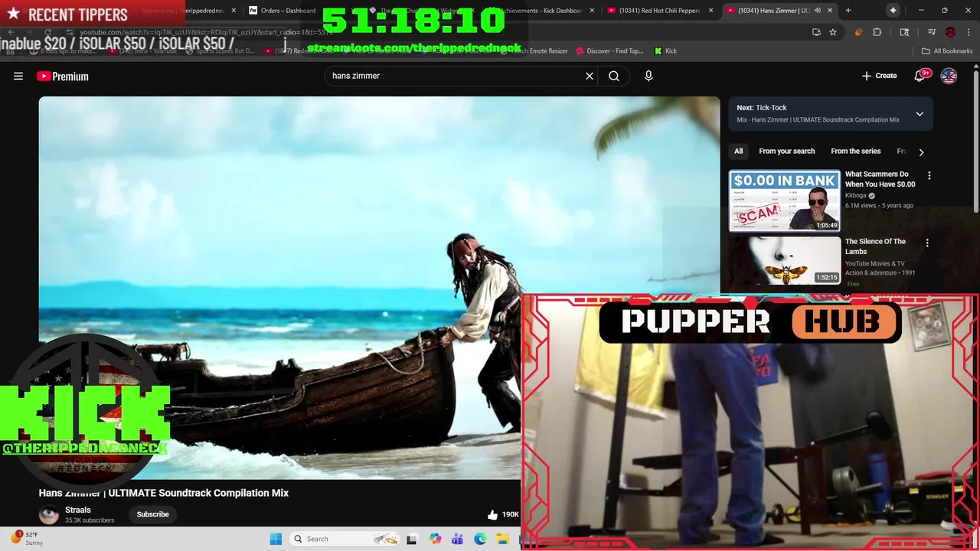Open Windows Start menu
980x551 pixels.
click(276, 539)
